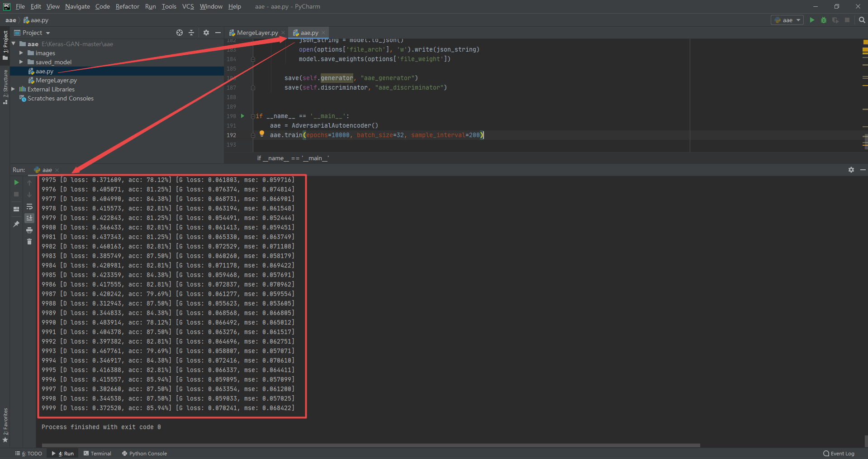Open the Terminal tool window
Image resolution: width=868 pixels, height=459 pixels.
click(97, 453)
